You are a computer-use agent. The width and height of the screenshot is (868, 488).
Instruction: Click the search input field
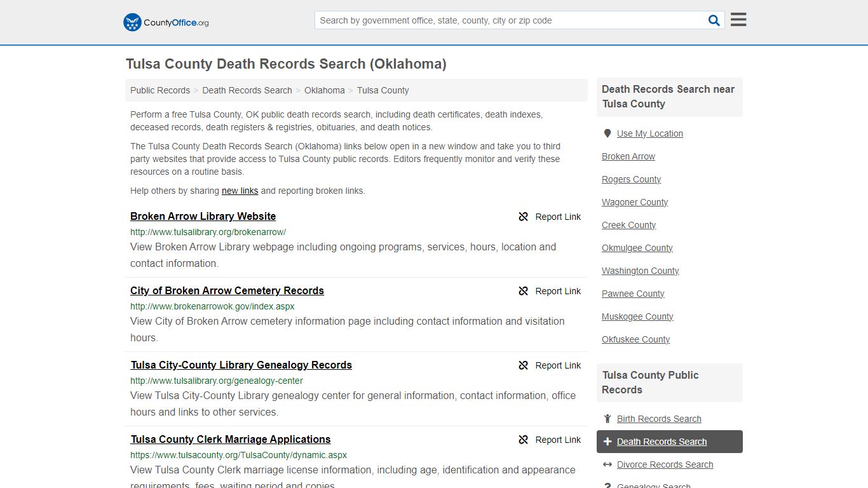click(512, 20)
